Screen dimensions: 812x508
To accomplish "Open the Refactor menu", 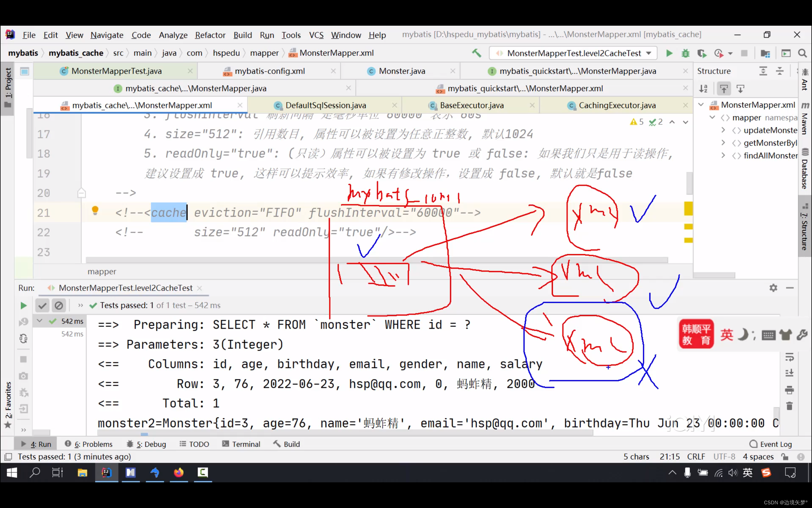I will [210, 35].
